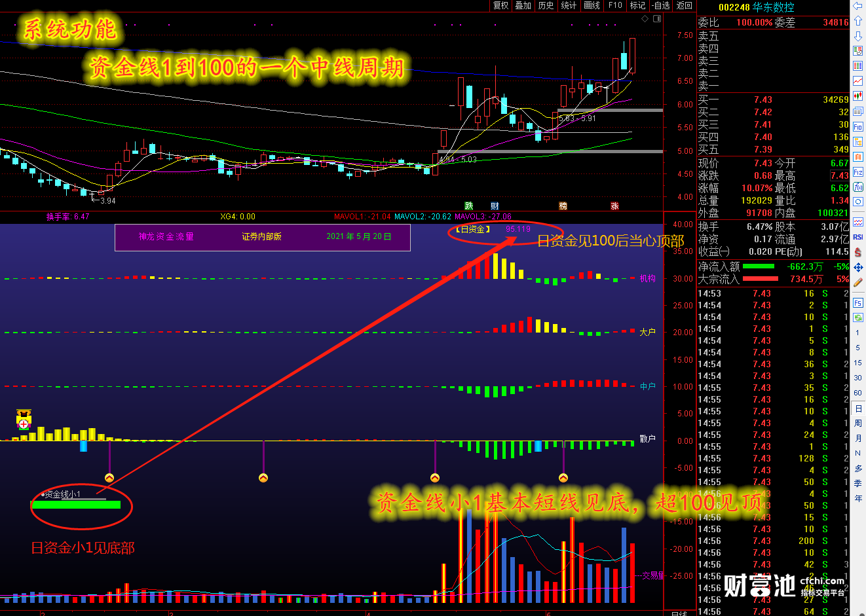The height and width of the screenshot is (616, 866).
Task: Open the 统计 statistics menu
Action: 569,5
